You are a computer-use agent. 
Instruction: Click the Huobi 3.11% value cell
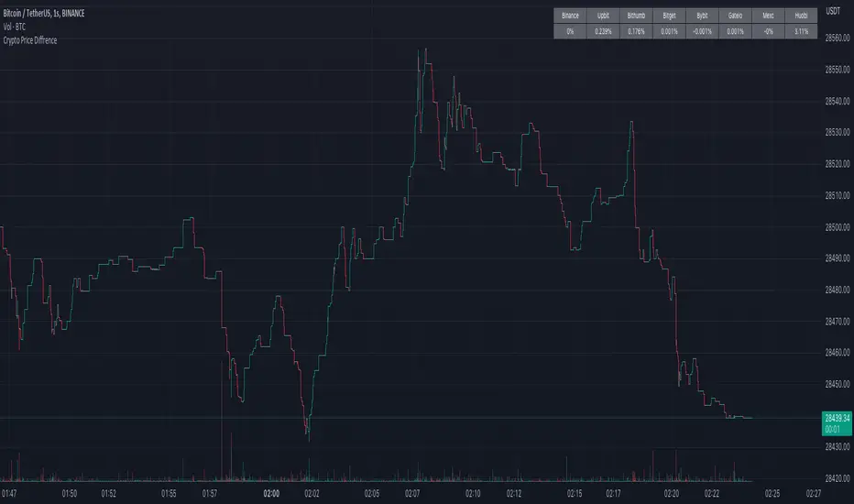click(x=800, y=30)
